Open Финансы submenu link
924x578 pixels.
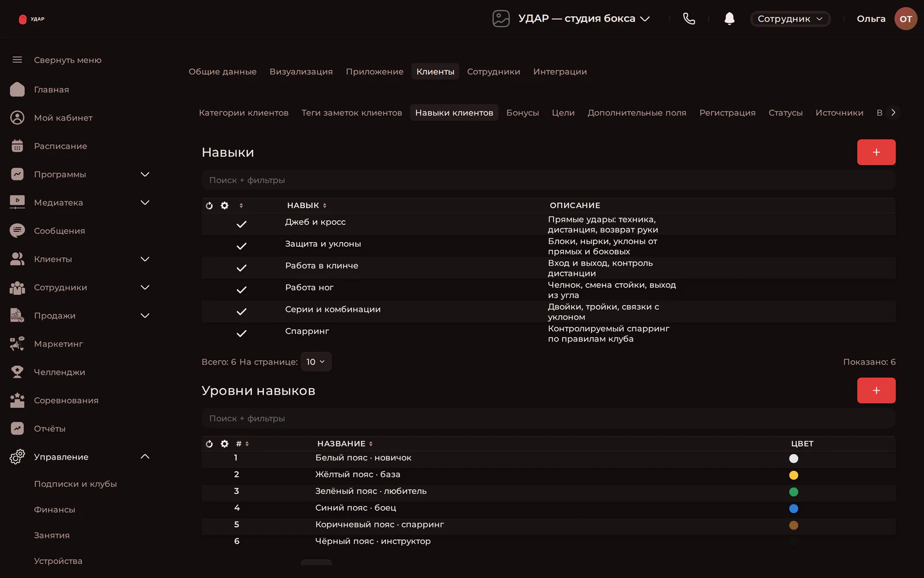[x=54, y=509]
